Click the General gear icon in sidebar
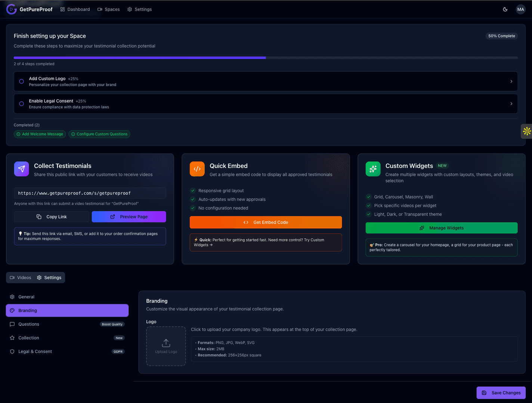 click(12, 297)
